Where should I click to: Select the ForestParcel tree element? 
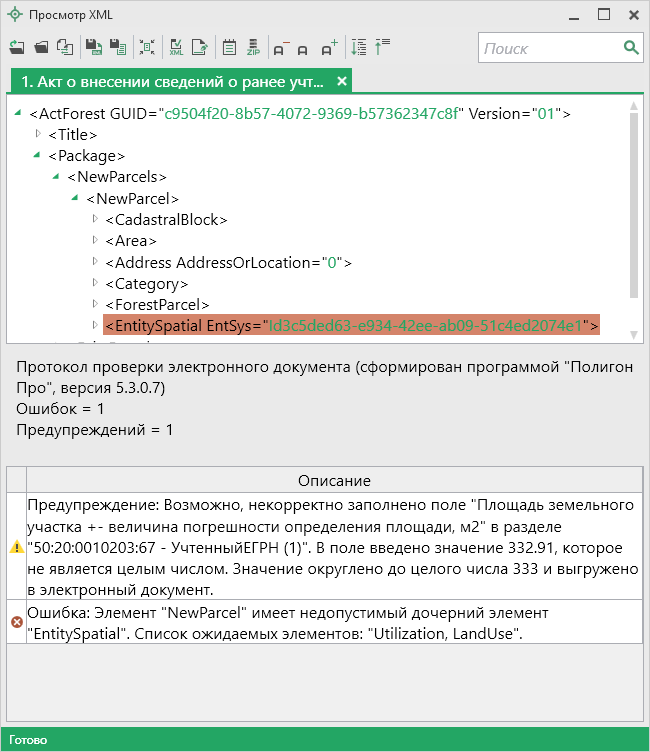[x=157, y=304]
